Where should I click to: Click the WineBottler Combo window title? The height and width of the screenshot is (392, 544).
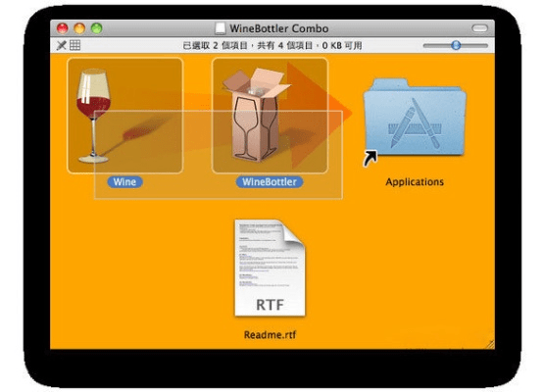coord(279,28)
